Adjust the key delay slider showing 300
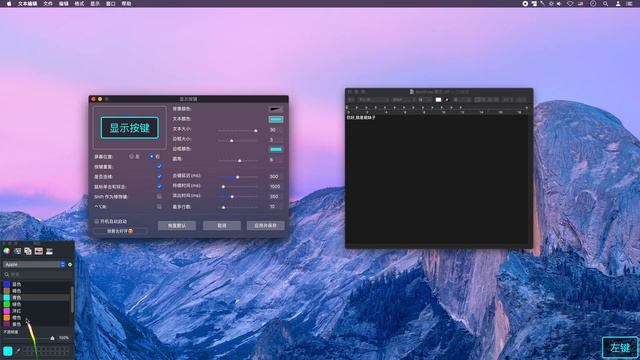The width and height of the screenshot is (640, 360). click(x=238, y=177)
